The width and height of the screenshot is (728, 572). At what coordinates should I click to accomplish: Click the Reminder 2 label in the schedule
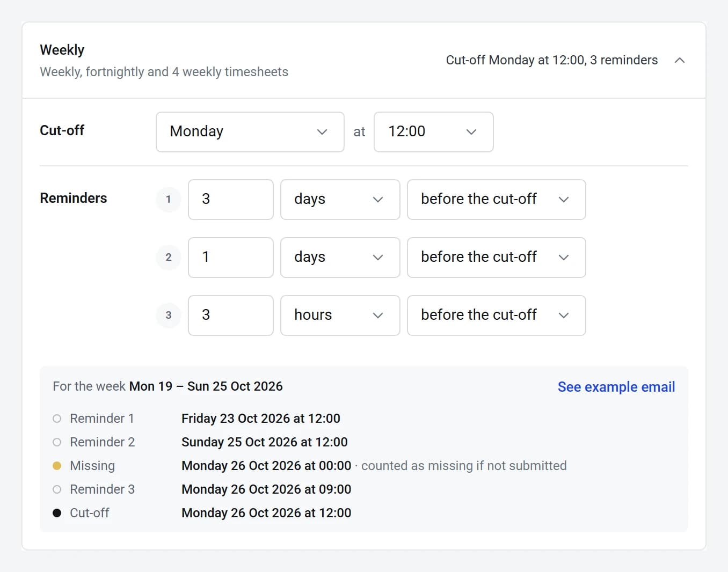point(103,442)
